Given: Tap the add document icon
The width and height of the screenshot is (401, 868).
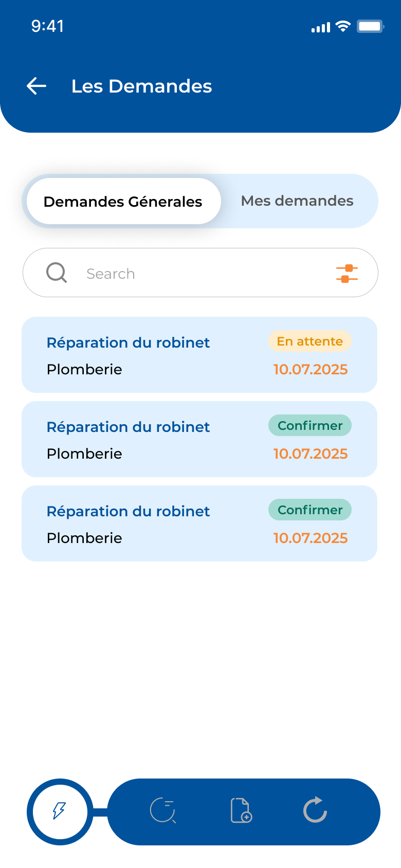Looking at the screenshot, I should (x=241, y=811).
